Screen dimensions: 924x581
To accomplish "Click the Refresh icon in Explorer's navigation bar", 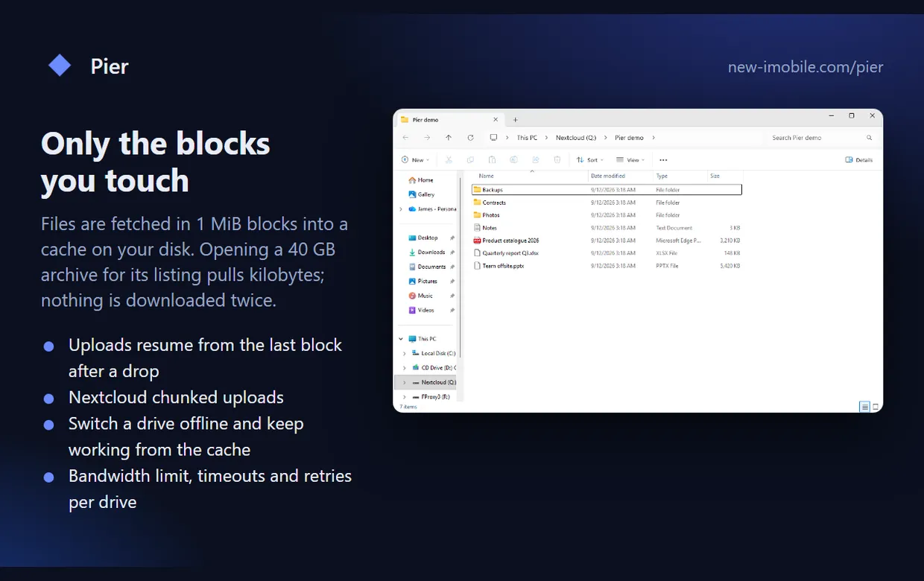I will pyautogui.click(x=470, y=138).
